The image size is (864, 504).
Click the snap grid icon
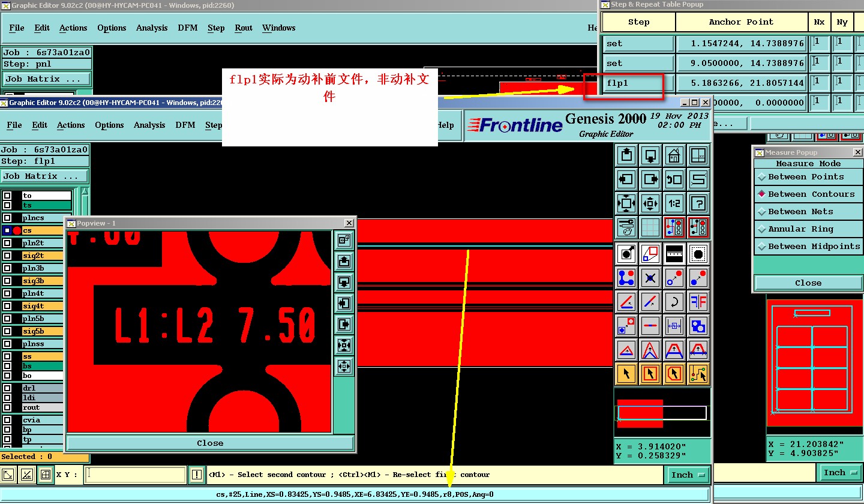pos(650,227)
